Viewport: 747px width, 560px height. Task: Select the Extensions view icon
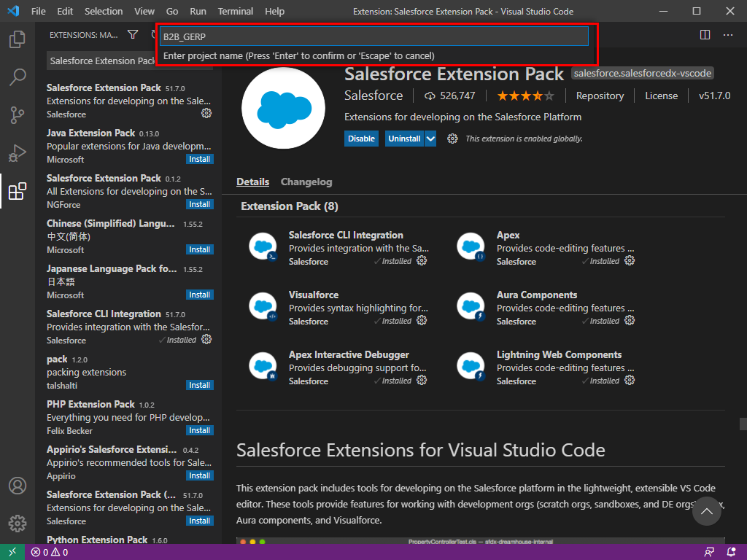(18, 191)
